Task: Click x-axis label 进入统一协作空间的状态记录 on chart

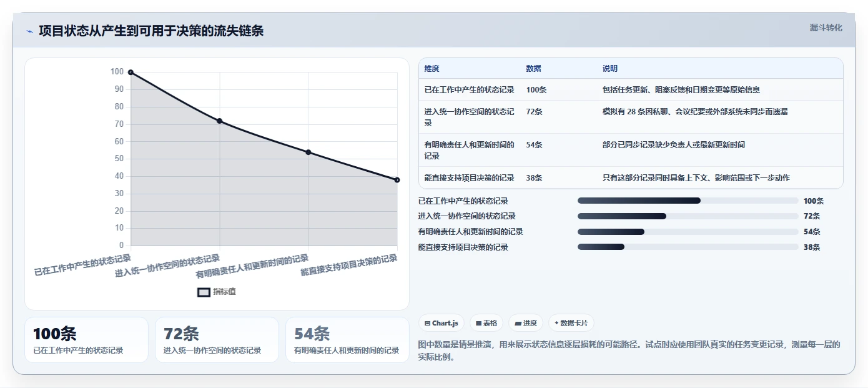Action: [167, 266]
